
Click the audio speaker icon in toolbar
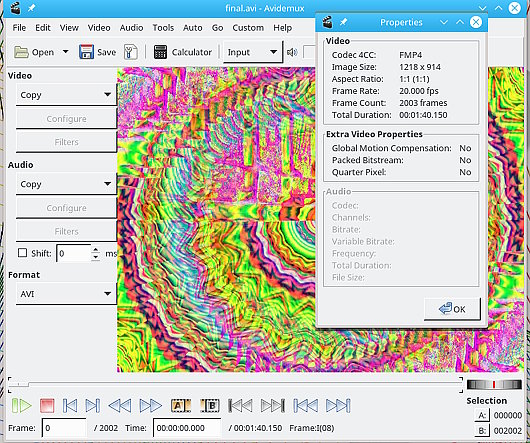292,52
